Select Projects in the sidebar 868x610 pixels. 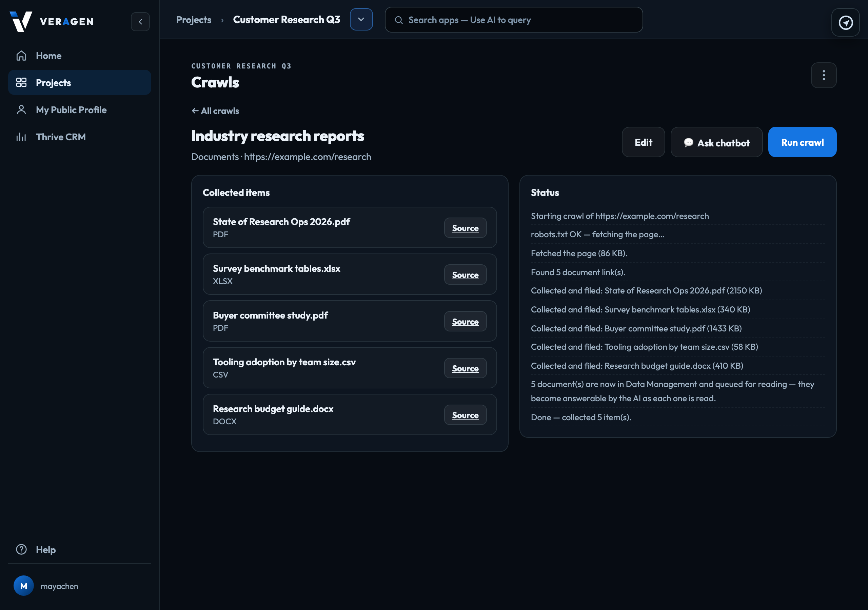(79, 82)
